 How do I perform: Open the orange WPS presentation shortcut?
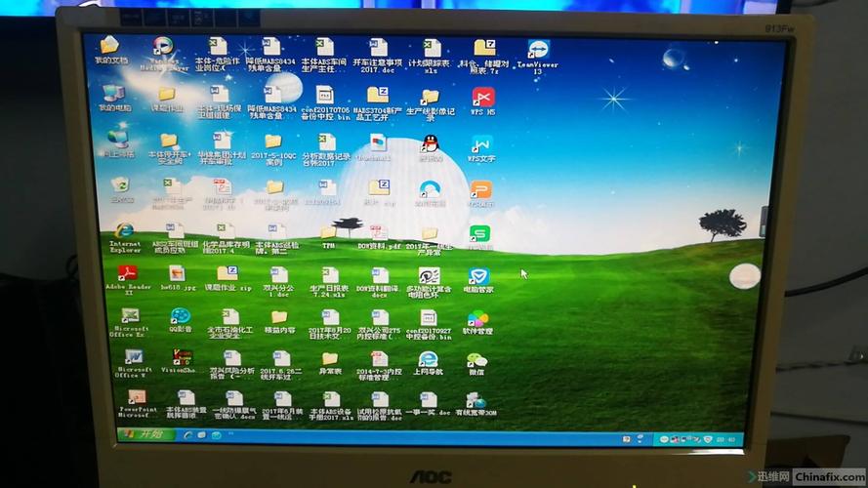click(x=480, y=190)
